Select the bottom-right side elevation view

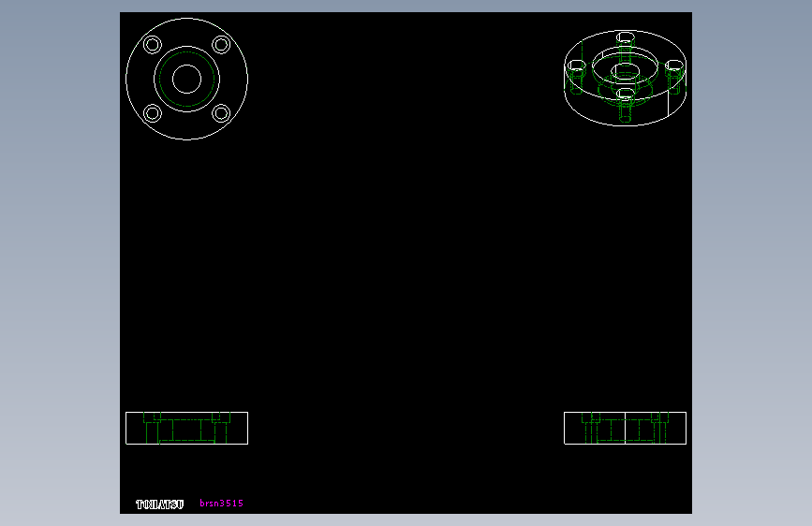pos(625,428)
